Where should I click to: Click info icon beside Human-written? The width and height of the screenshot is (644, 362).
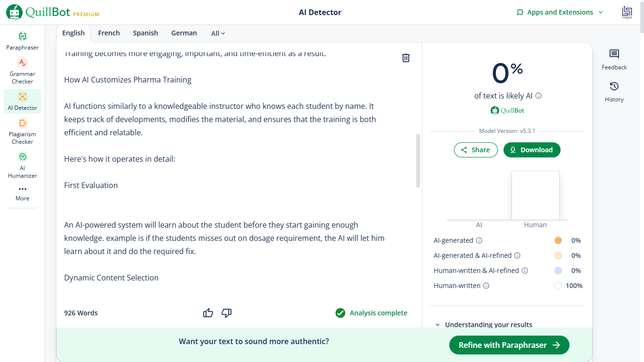[486, 286]
